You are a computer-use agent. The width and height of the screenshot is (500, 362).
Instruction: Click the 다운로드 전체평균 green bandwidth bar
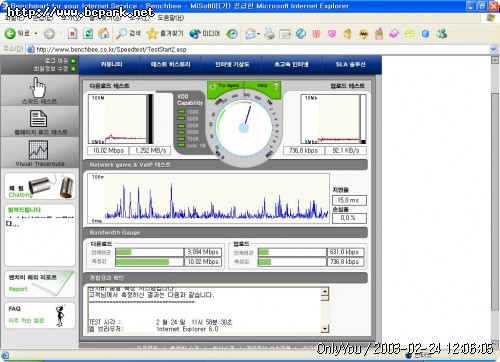coord(124,252)
